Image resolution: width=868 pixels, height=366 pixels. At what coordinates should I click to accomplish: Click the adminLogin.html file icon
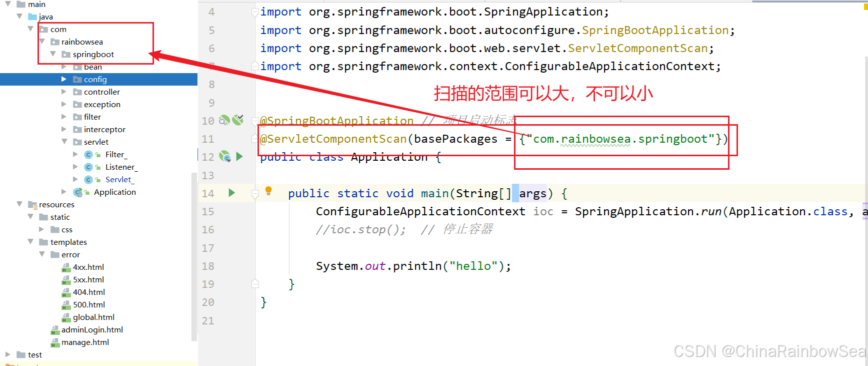[x=55, y=330]
